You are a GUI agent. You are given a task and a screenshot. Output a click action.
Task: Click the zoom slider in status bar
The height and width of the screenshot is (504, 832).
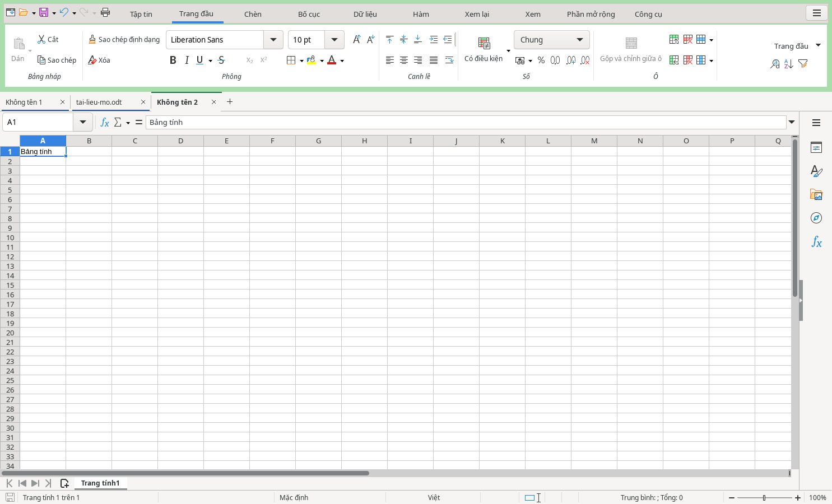pos(764,497)
